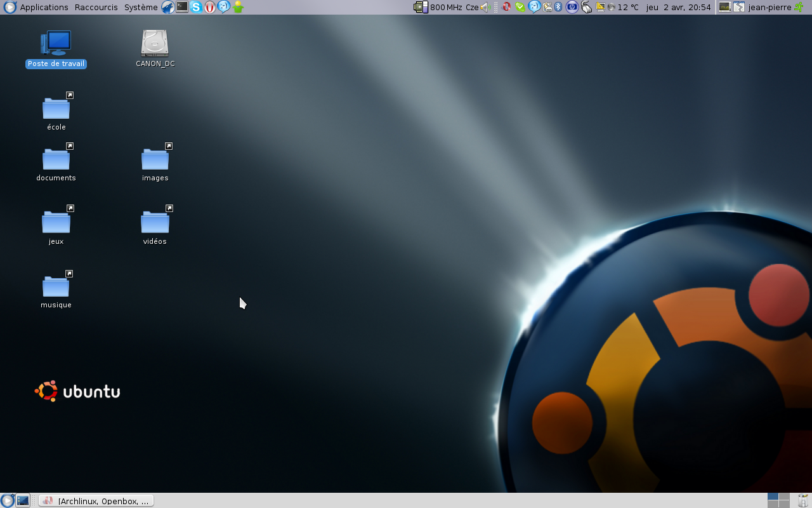Launch the terminal from top panel
Screen dimensions: 812x508
click(x=182, y=7)
